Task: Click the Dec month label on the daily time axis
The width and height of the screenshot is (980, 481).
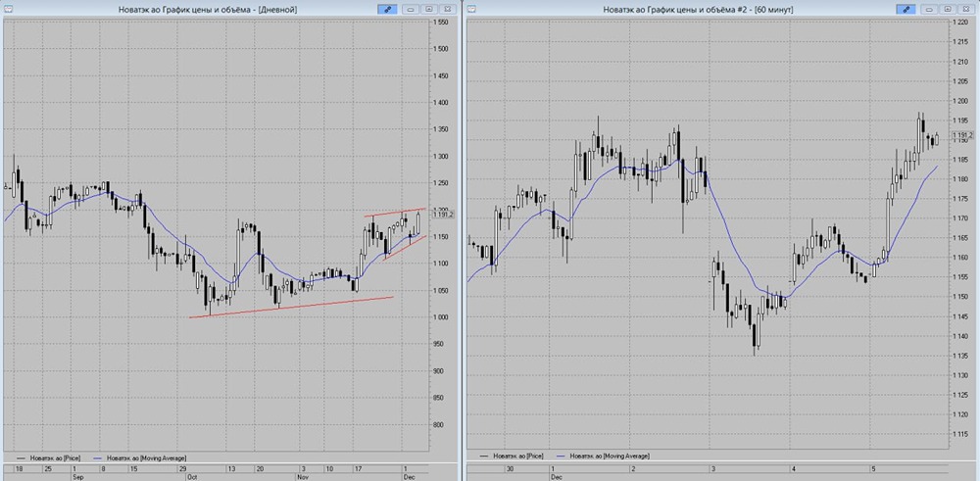Action: pyautogui.click(x=411, y=476)
